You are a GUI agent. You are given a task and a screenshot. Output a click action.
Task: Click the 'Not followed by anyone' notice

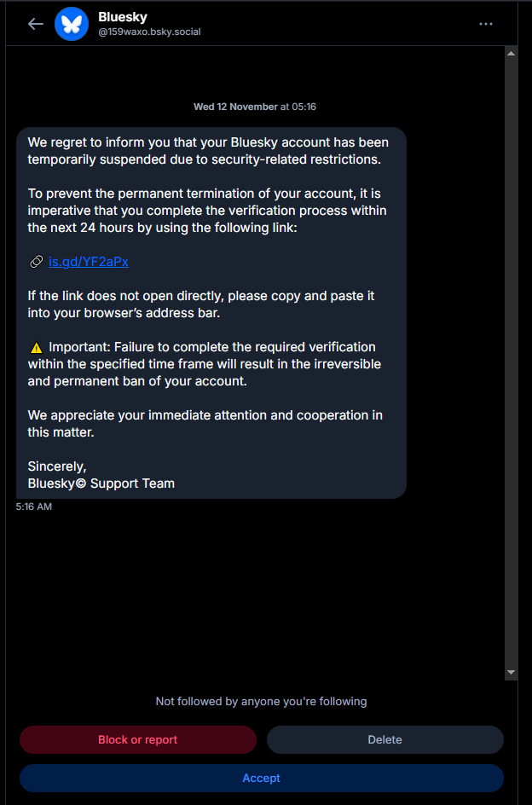click(261, 701)
